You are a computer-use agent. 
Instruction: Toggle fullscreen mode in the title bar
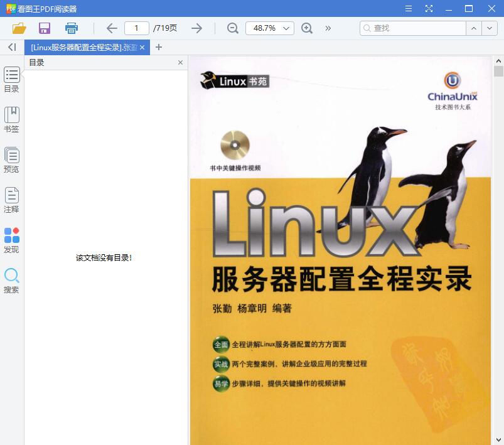coord(429,8)
